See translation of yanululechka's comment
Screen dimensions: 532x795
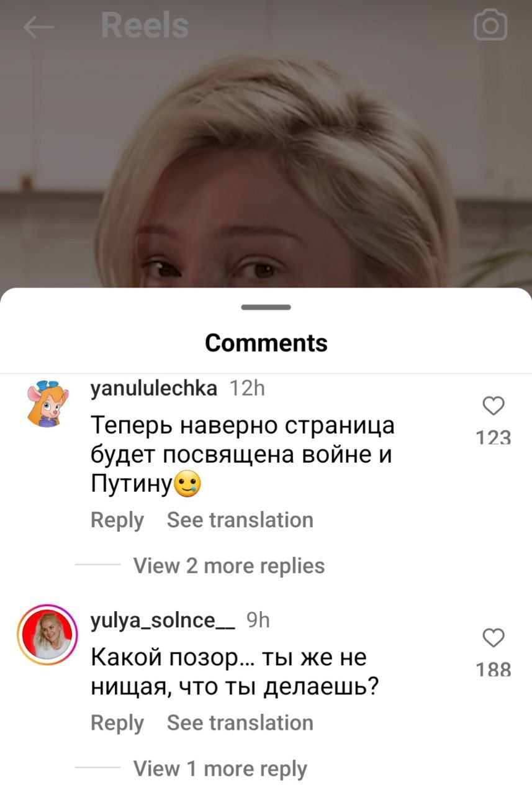pyautogui.click(x=240, y=520)
